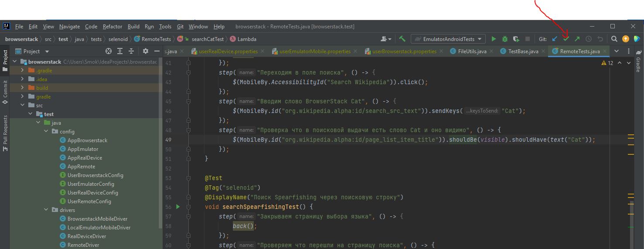Hide Project panel with minus icon
The image size is (644, 249).
[157, 51]
